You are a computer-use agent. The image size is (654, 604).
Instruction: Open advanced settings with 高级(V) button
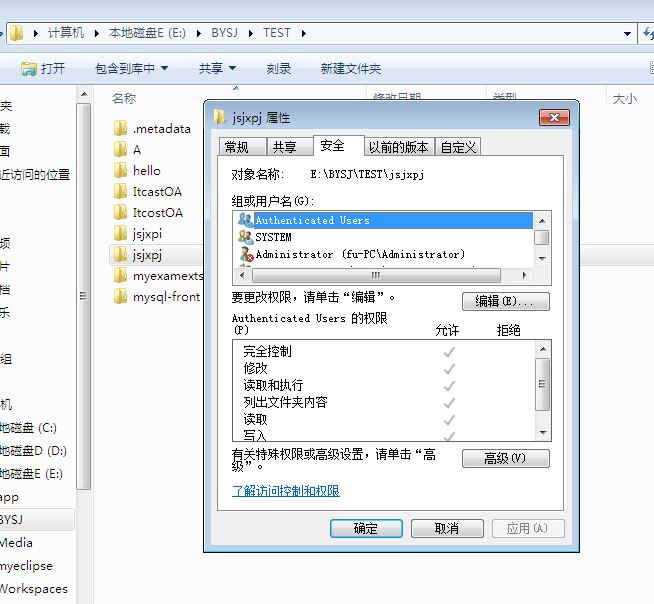pos(505,458)
